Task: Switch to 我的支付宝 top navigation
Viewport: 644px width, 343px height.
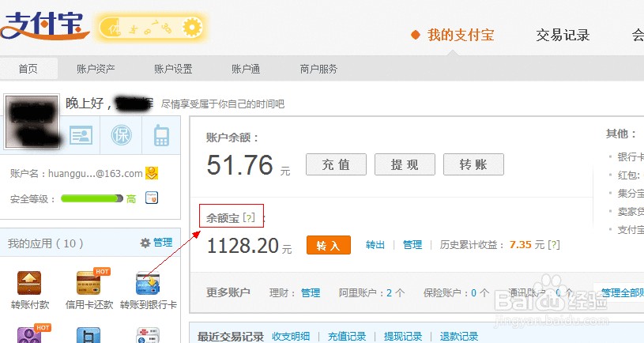Action: (461, 35)
